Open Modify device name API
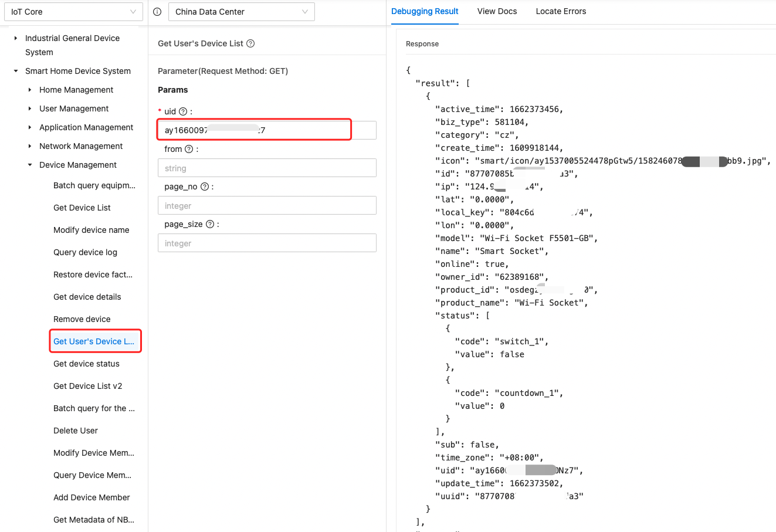This screenshot has width=776, height=532. tap(92, 230)
